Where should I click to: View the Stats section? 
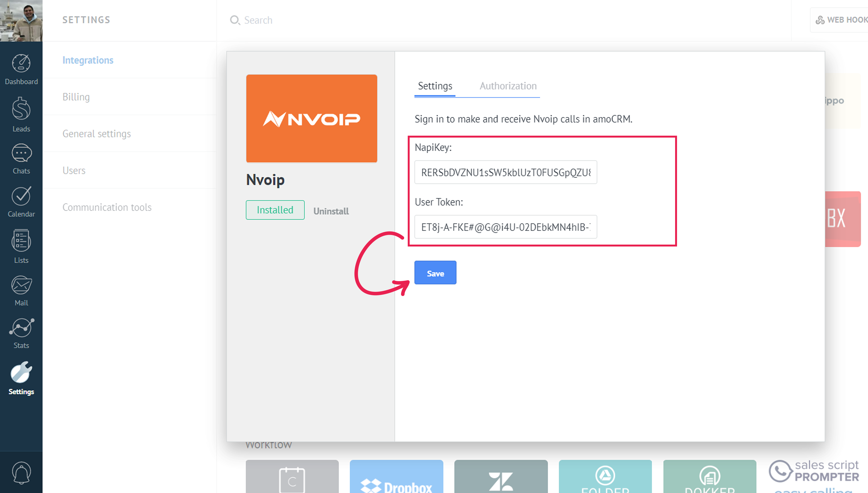(21, 333)
